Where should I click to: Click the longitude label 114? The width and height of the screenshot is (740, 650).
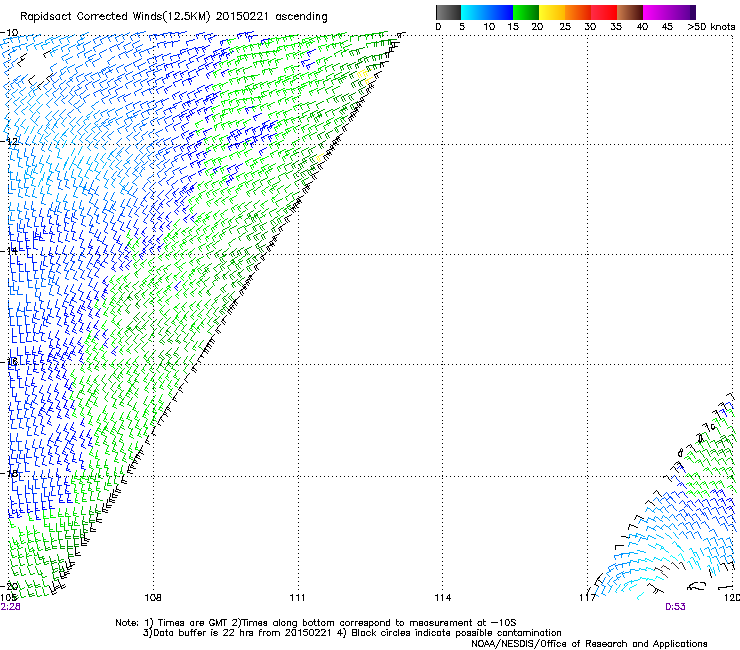pos(443,598)
